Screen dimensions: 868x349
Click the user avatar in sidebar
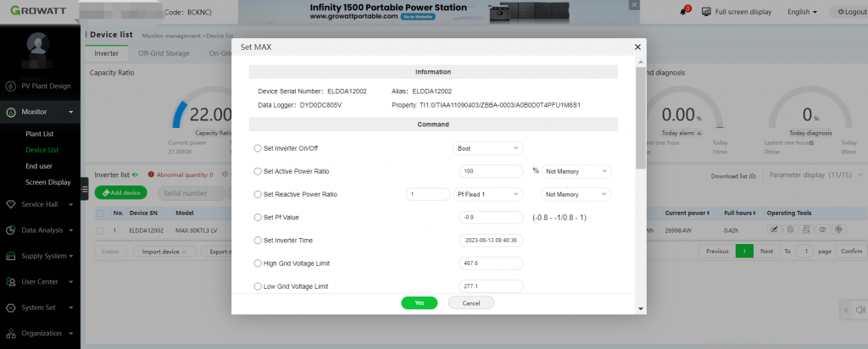(x=38, y=43)
